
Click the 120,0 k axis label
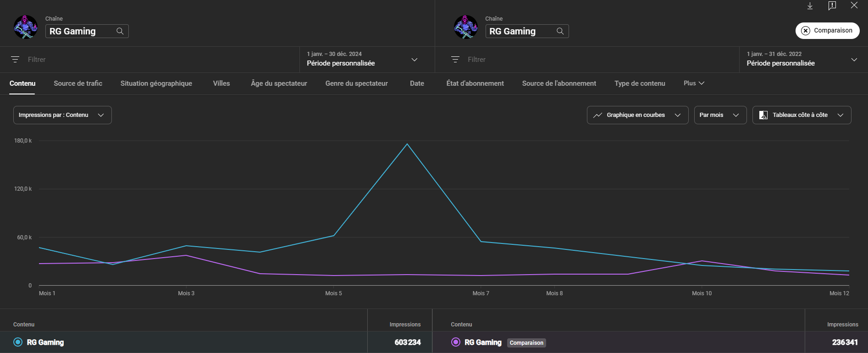[x=23, y=189]
